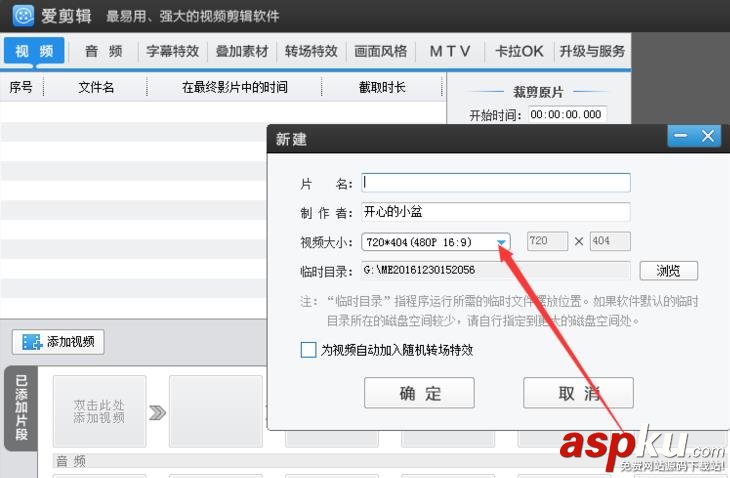Click the video height field showing 404

[610, 241]
